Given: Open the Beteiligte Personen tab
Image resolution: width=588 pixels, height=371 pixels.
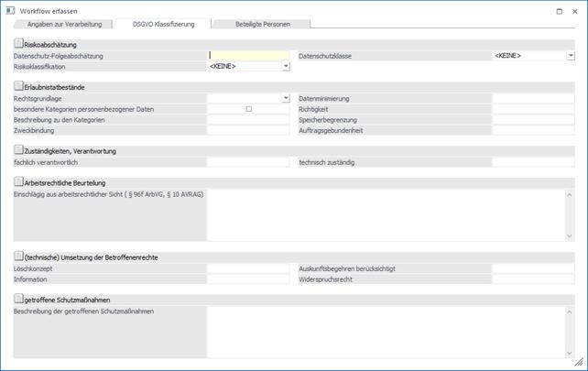Looking at the screenshot, I should pyautogui.click(x=263, y=24).
